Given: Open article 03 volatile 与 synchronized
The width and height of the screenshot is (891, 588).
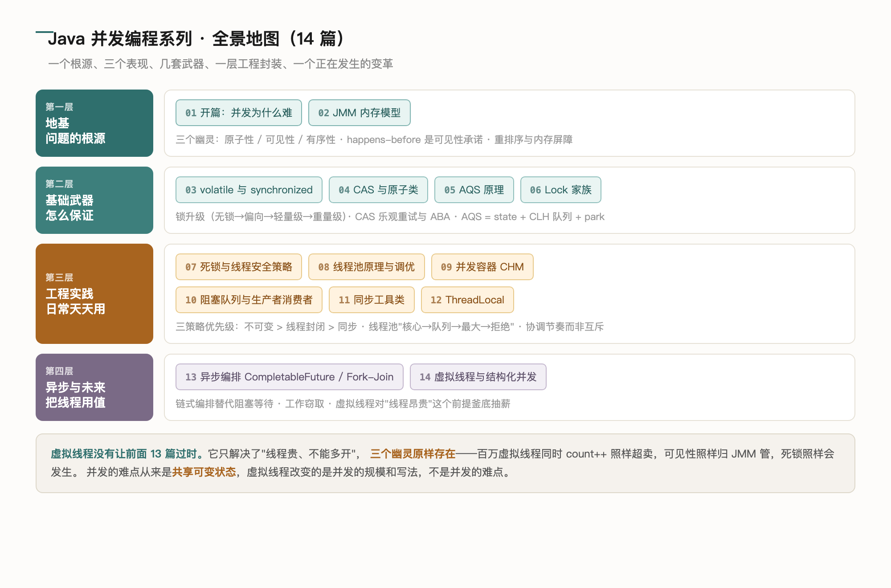Looking at the screenshot, I should click(x=249, y=190).
